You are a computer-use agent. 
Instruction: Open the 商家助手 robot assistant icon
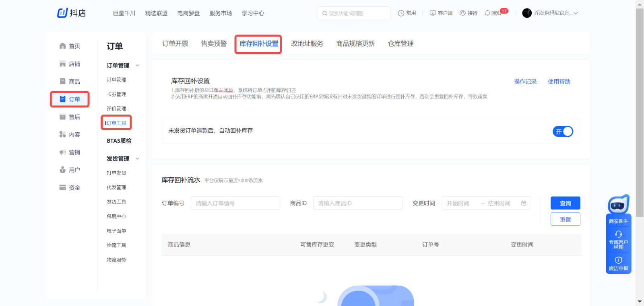tap(618, 205)
